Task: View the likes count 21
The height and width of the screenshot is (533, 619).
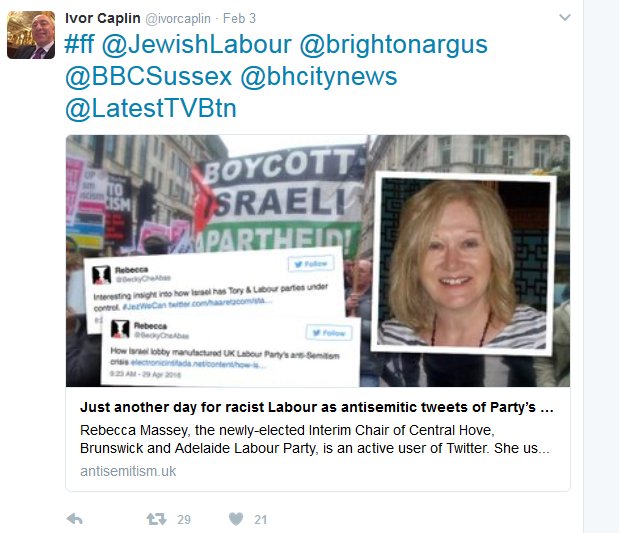Action: (261, 520)
